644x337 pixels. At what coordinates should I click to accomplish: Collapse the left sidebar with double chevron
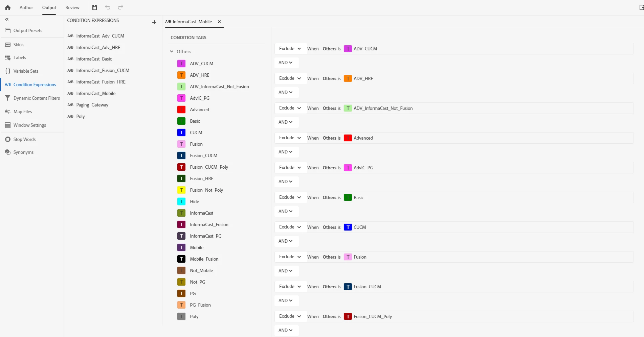[x=7, y=19]
